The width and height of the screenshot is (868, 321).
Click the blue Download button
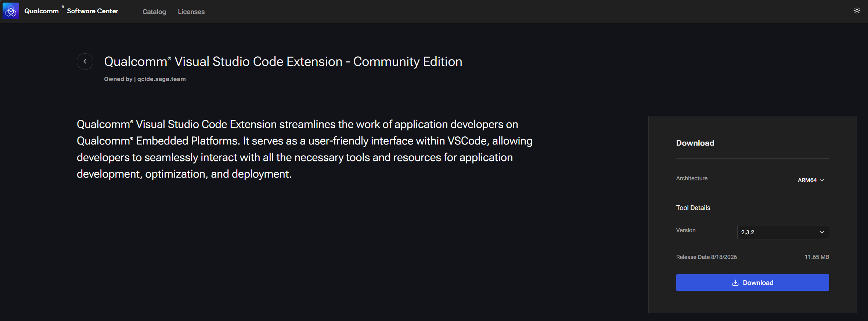click(x=752, y=282)
